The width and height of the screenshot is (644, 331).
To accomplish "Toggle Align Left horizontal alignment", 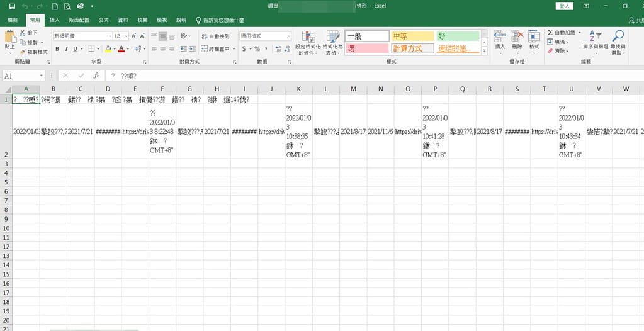I will (154, 49).
